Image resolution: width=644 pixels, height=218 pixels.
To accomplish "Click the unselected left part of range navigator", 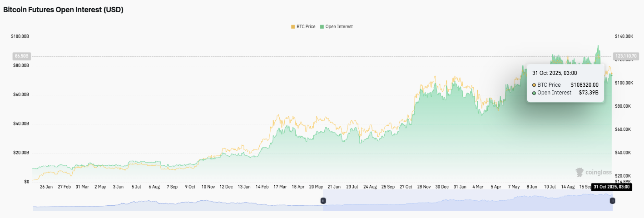I will pos(177,201).
